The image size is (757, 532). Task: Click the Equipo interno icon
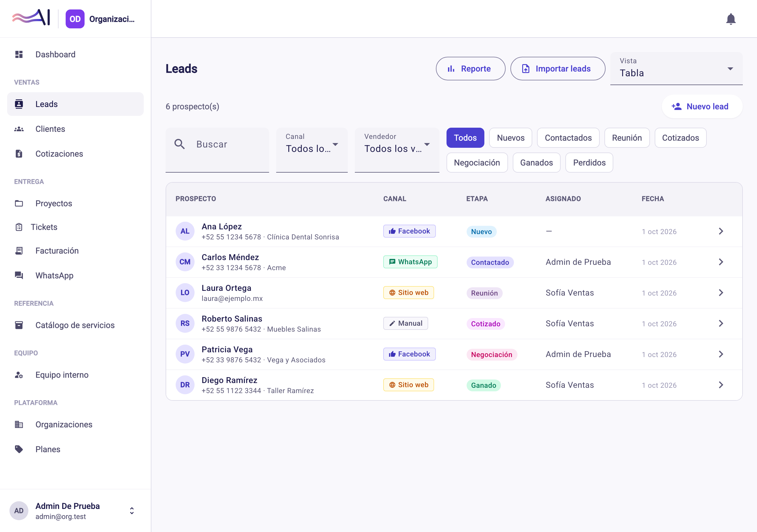[x=19, y=375]
